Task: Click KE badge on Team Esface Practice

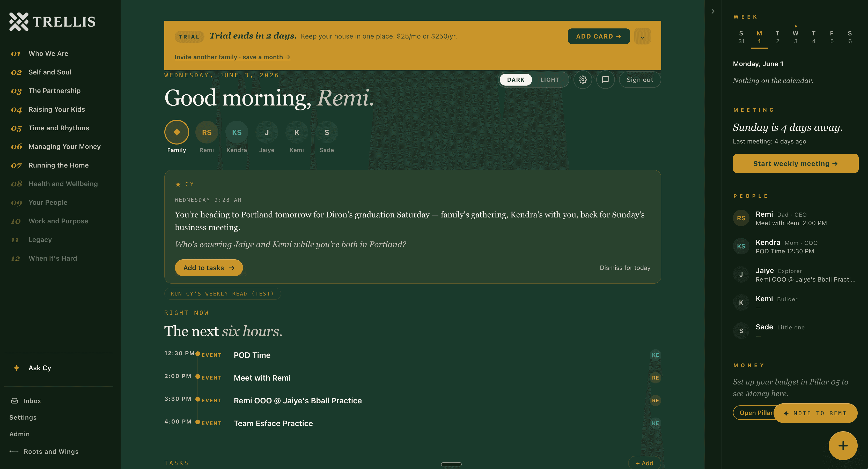Action: tap(655, 423)
